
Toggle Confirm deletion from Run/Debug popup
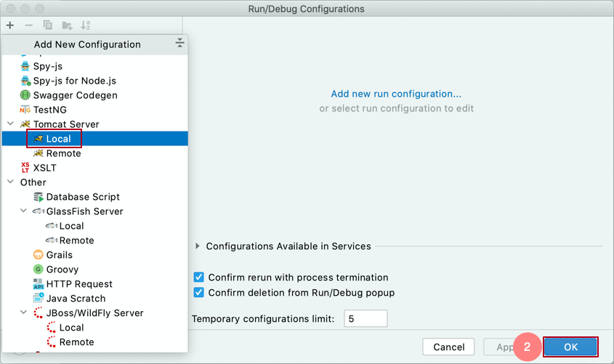pyautogui.click(x=199, y=292)
